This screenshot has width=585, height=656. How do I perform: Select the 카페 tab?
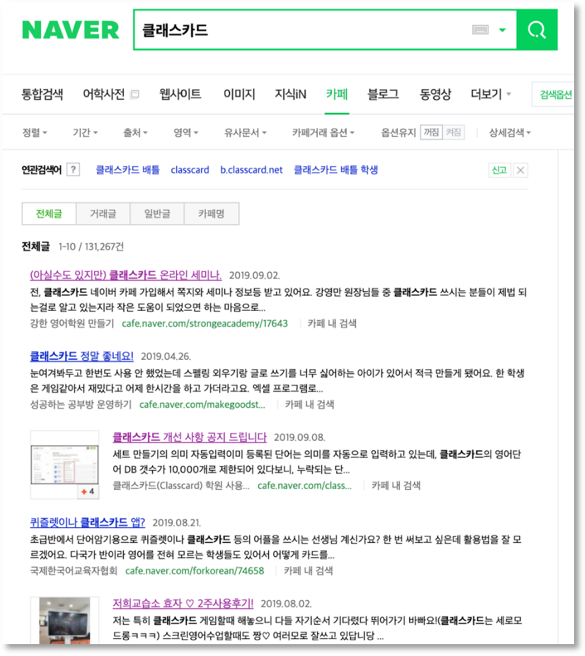(337, 94)
